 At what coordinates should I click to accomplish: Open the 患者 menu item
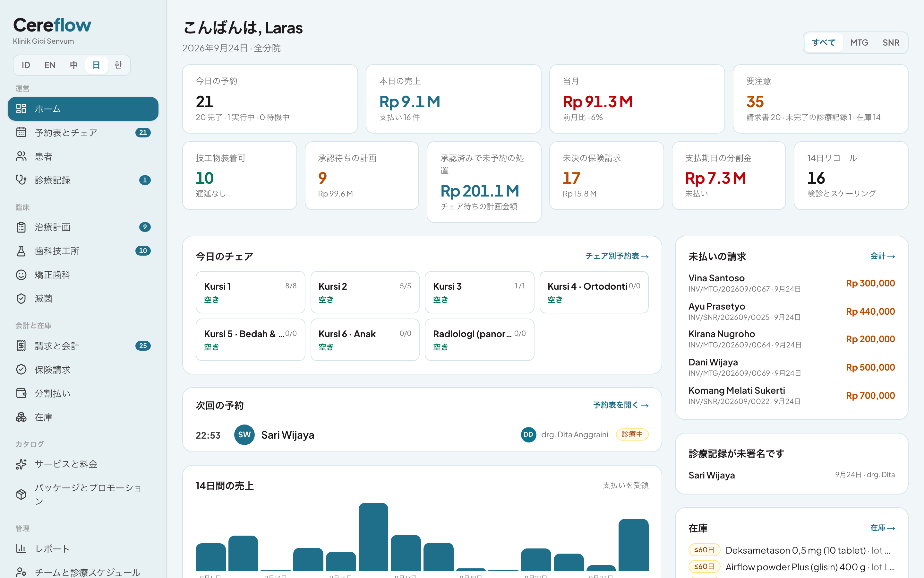tap(83, 156)
